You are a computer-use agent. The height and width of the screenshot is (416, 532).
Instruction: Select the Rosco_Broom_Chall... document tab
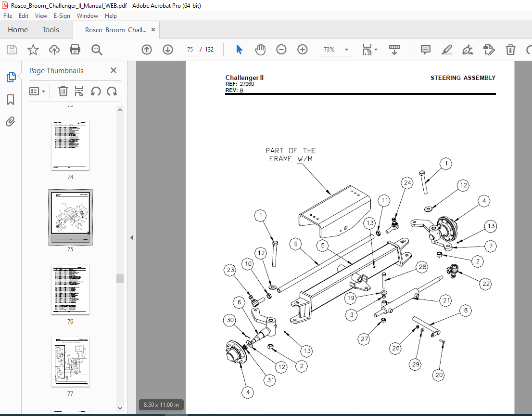(x=116, y=30)
